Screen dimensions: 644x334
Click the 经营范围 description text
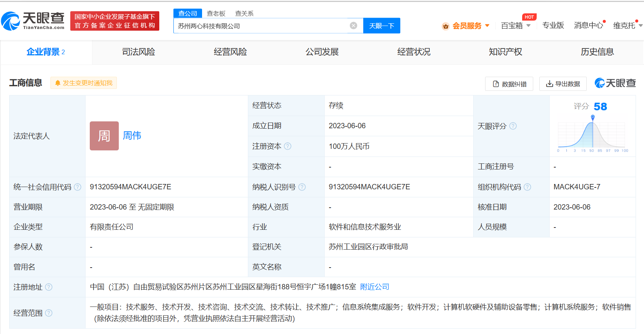click(360, 313)
